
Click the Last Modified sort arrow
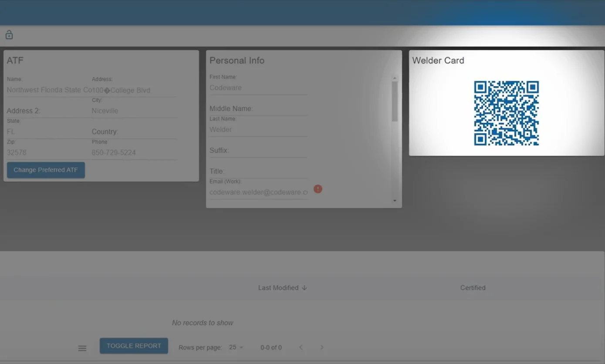coord(304,288)
